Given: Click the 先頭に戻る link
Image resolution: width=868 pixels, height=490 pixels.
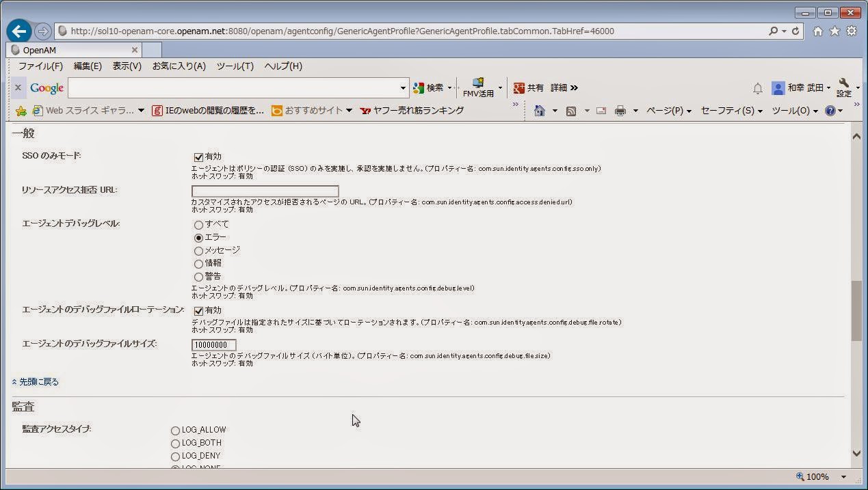Looking at the screenshot, I should [38, 381].
